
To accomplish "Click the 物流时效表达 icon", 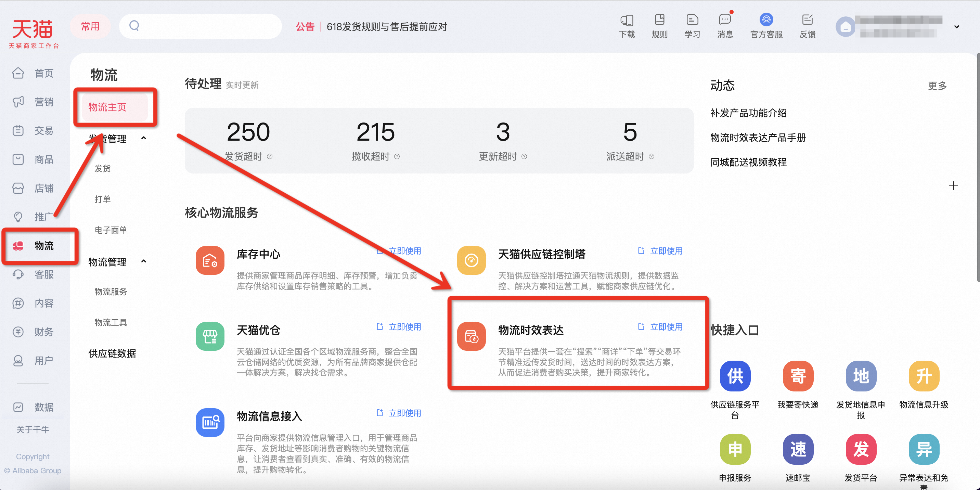I will [x=472, y=336].
